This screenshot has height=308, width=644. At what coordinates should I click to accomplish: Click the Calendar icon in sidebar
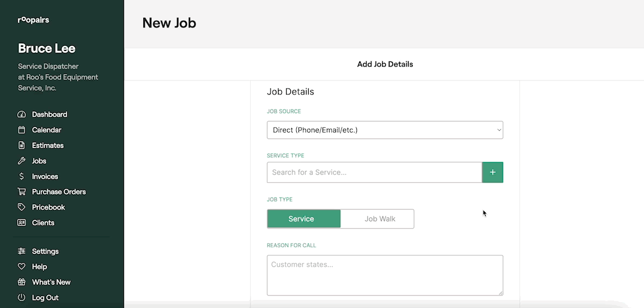point(21,130)
